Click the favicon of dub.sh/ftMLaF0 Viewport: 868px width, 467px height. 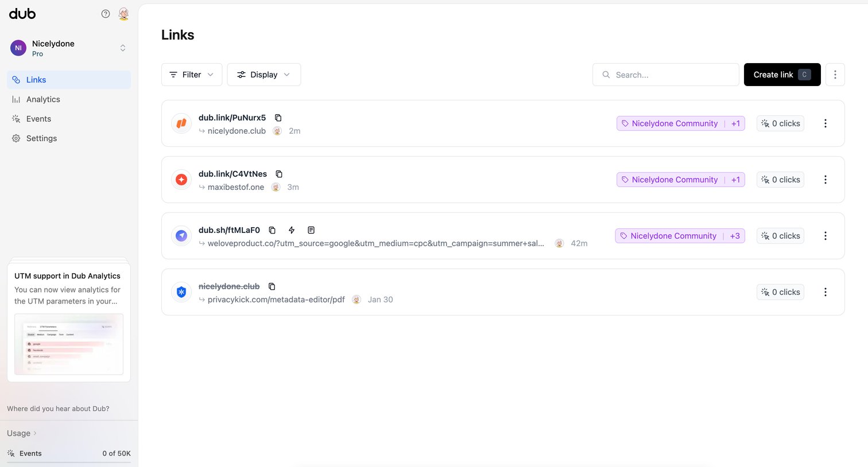(181, 236)
